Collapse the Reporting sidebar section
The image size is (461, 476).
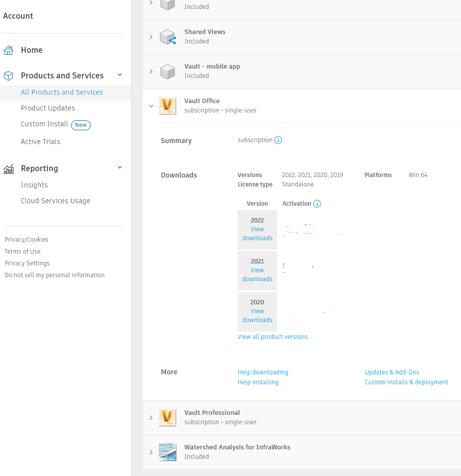119,168
